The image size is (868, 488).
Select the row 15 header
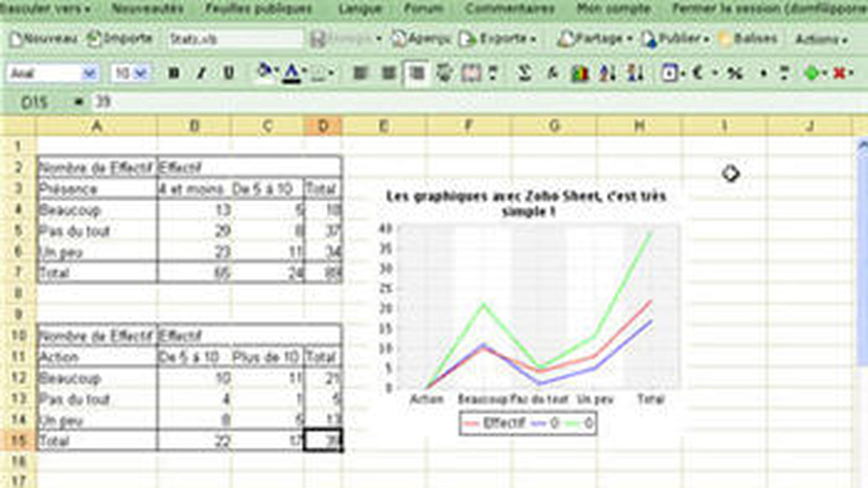click(18, 440)
